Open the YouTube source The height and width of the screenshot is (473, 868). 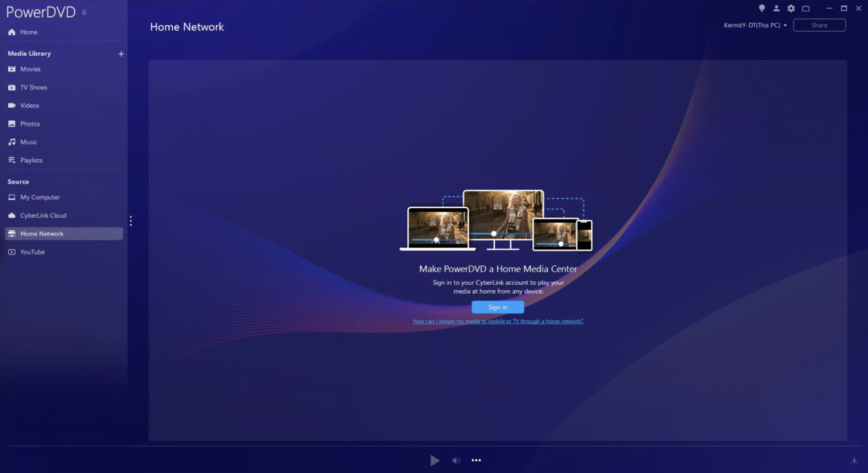(32, 251)
